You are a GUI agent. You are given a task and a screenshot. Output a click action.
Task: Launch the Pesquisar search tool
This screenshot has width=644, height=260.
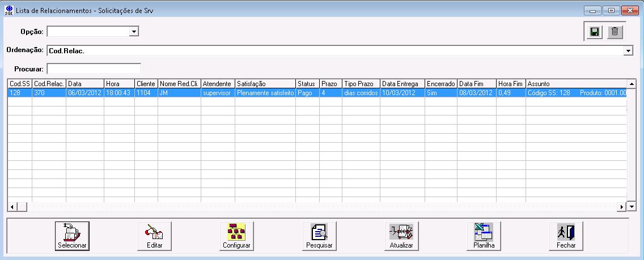coord(319,236)
